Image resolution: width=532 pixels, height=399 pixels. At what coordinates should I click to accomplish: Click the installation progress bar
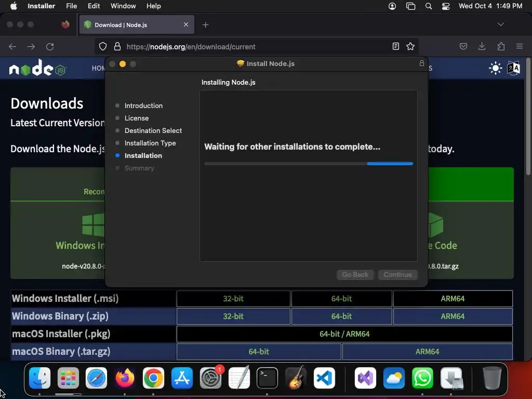tap(309, 164)
